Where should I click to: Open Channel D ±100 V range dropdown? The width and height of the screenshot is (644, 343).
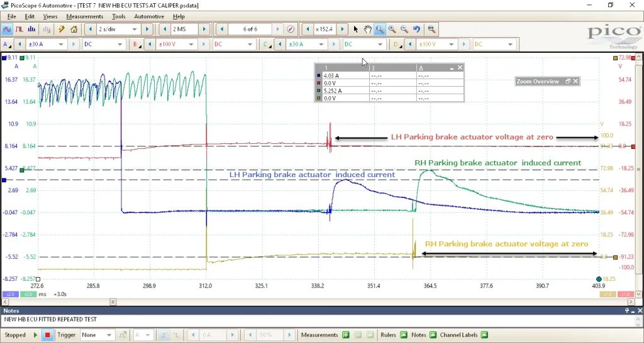coord(452,45)
